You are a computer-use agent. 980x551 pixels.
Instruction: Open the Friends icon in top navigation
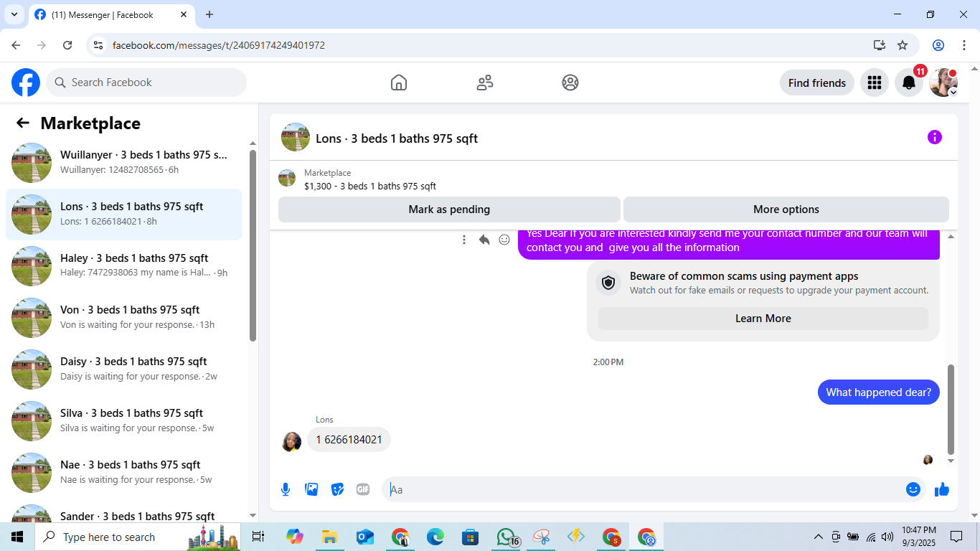tap(485, 83)
